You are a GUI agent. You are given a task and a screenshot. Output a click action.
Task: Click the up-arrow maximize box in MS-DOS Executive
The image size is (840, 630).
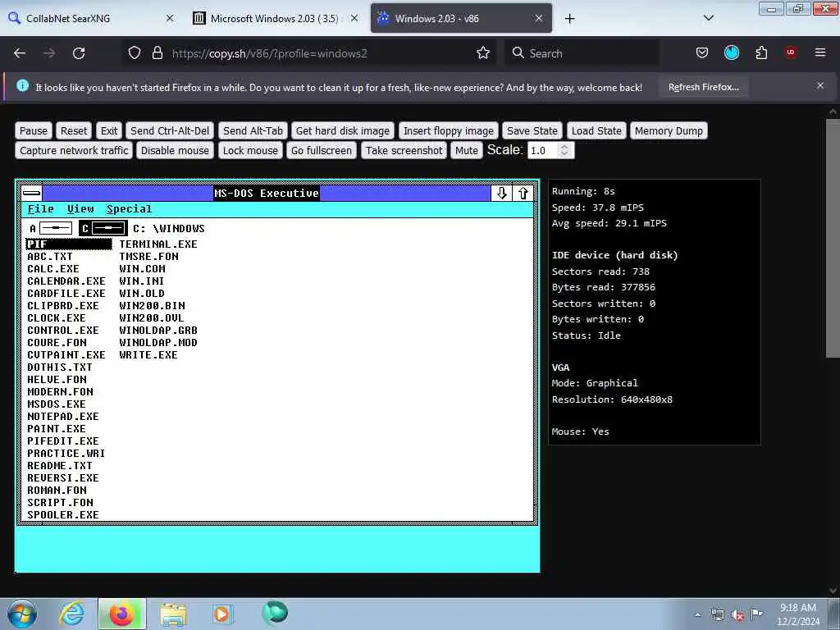523,193
